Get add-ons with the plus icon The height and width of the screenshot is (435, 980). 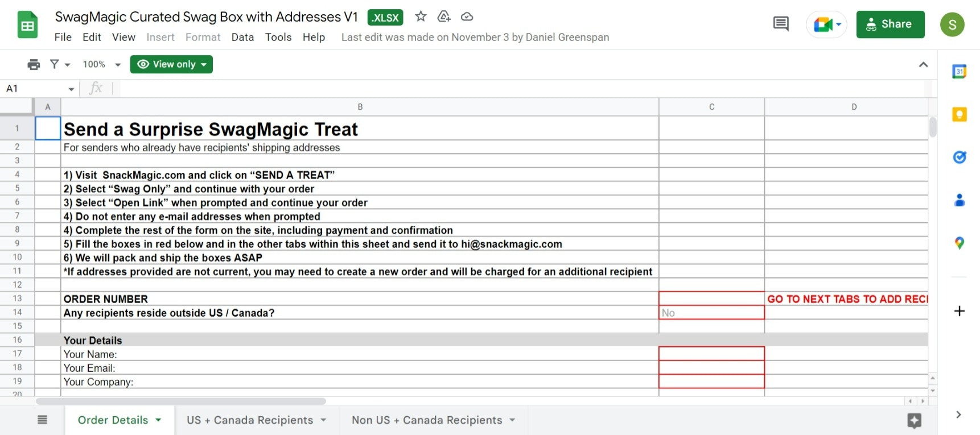tap(960, 311)
